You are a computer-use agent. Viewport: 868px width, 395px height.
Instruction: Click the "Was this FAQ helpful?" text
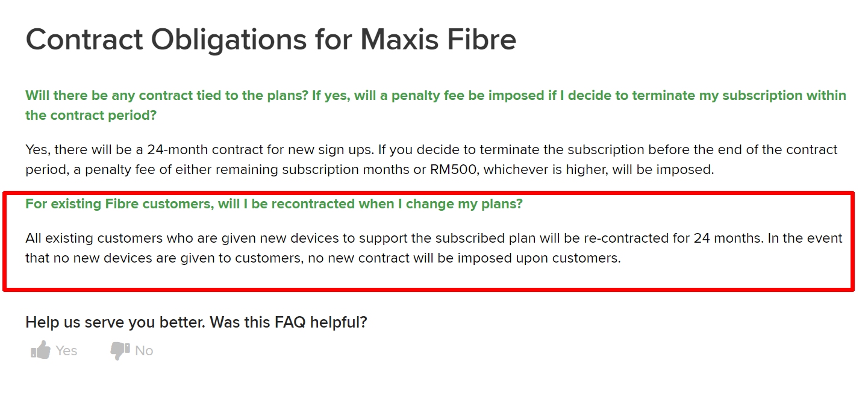click(288, 322)
